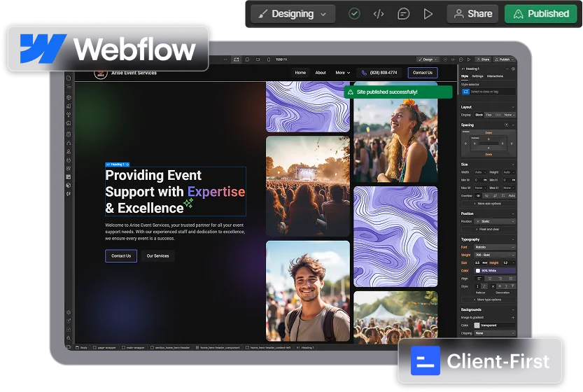The width and height of the screenshot is (583, 392).
Task: Collapse the Spacing section chevron
Action: 513,125
